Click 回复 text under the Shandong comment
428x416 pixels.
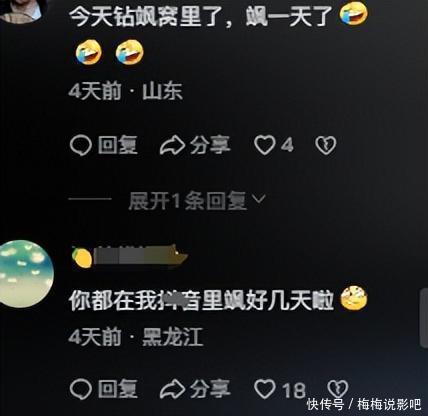point(117,145)
